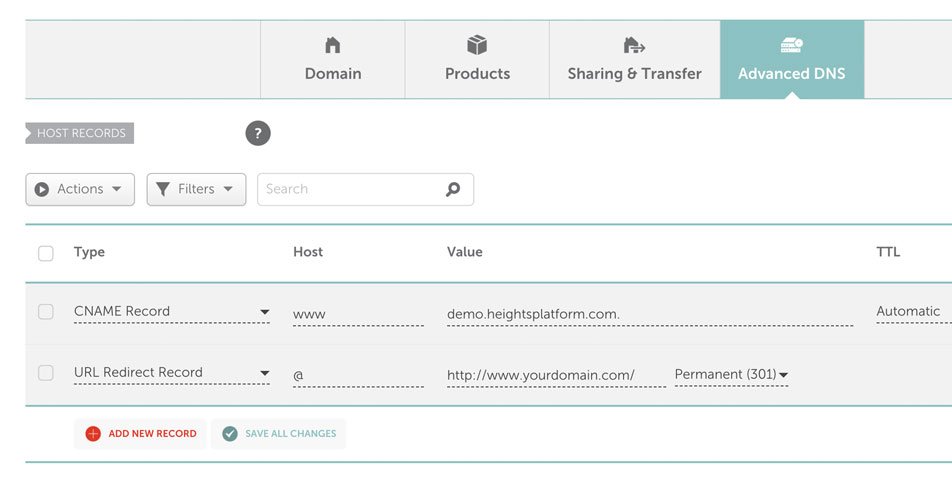
Task: Check the URL Redirect Record row checkbox
Action: pyautogui.click(x=46, y=372)
